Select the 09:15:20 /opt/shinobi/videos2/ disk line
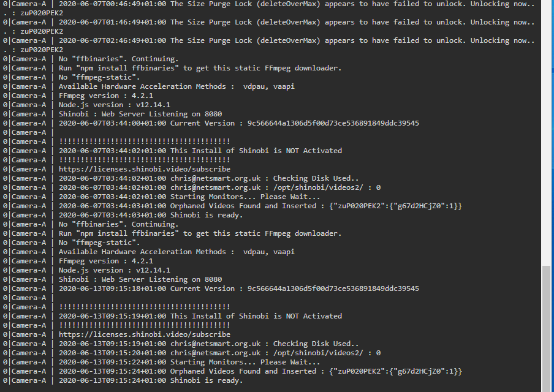This screenshot has height=392, width=554. point(220,353)
